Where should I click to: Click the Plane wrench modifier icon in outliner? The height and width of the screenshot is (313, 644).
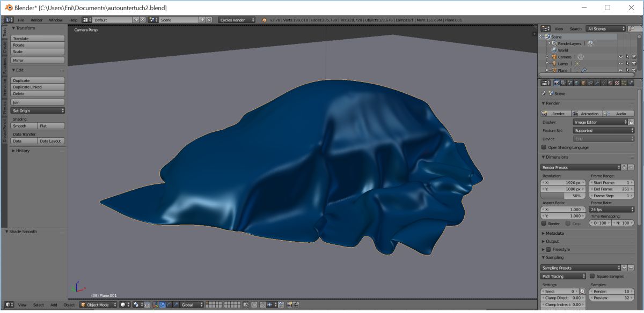pos(584,70)
